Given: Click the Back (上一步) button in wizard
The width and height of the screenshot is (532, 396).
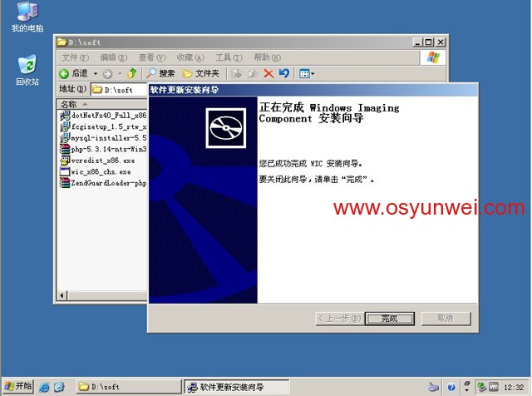Looking at the screenshot, I should (x=340, y=319).
